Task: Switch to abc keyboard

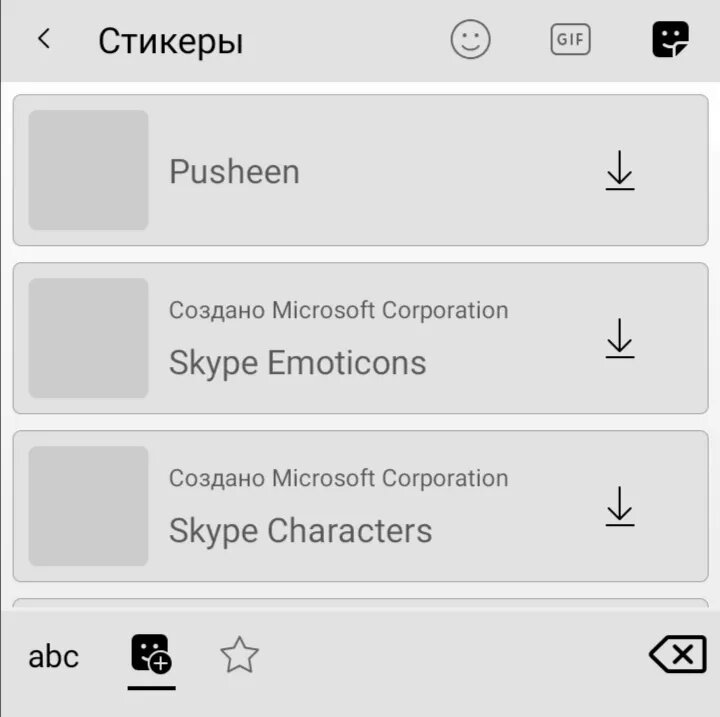Action: 53,657
